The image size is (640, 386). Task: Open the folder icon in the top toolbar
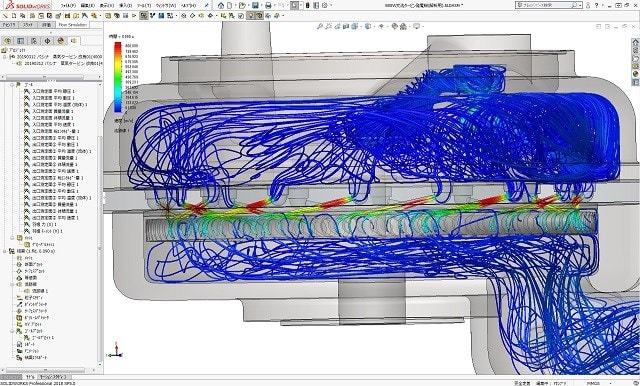(242, 5)
